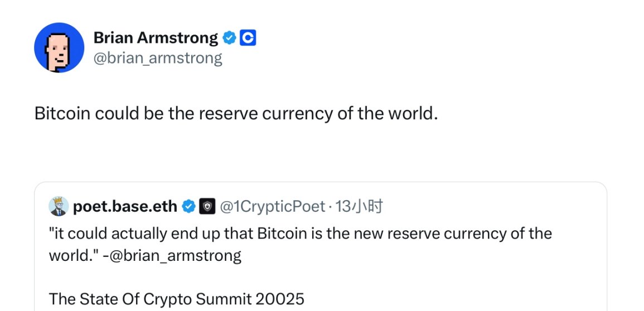The image size is (644, 311).
Task: Click the blue verified badge beside Brian Armstrong
Action: pos(229,38)
